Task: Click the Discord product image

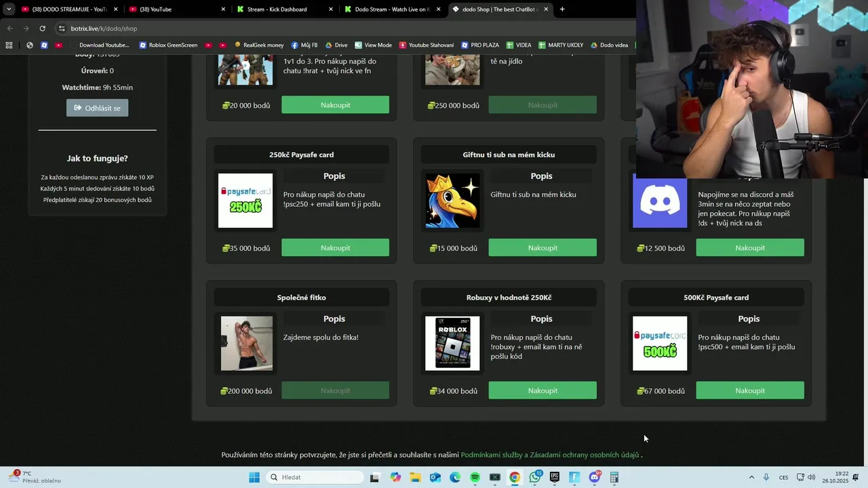Action: tap(660, 201)
